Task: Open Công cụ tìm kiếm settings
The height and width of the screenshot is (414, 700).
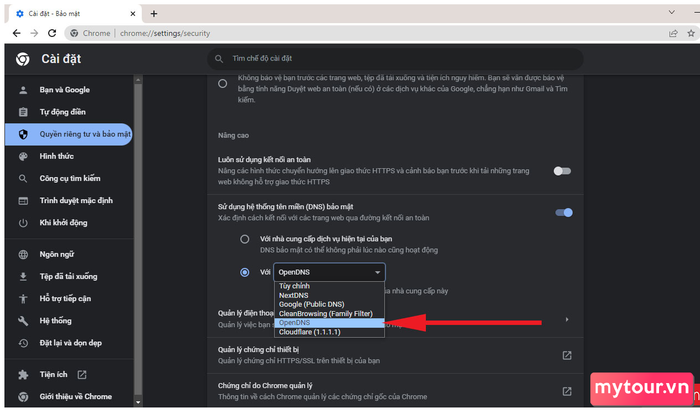Action: (69, 179)
